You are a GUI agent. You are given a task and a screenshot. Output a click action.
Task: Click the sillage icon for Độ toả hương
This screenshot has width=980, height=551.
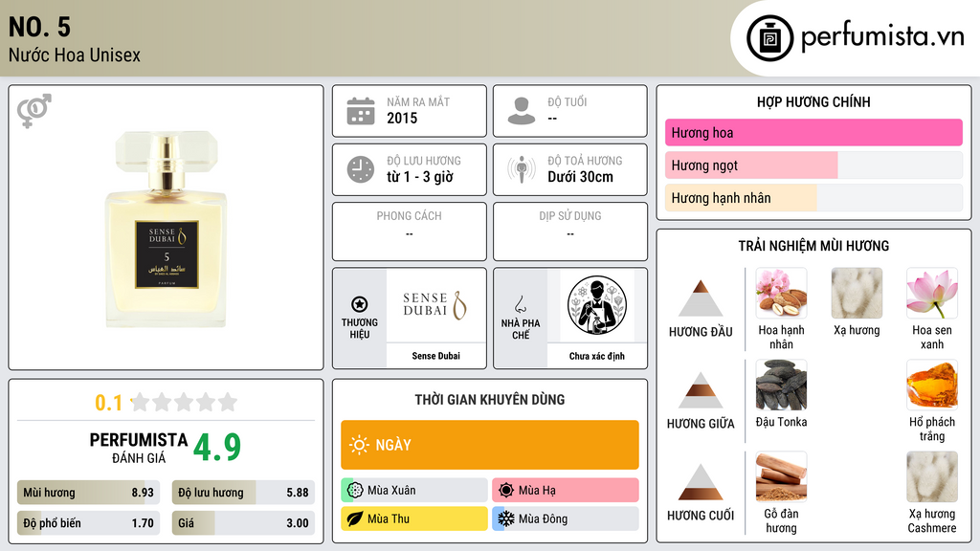(522, 169)
